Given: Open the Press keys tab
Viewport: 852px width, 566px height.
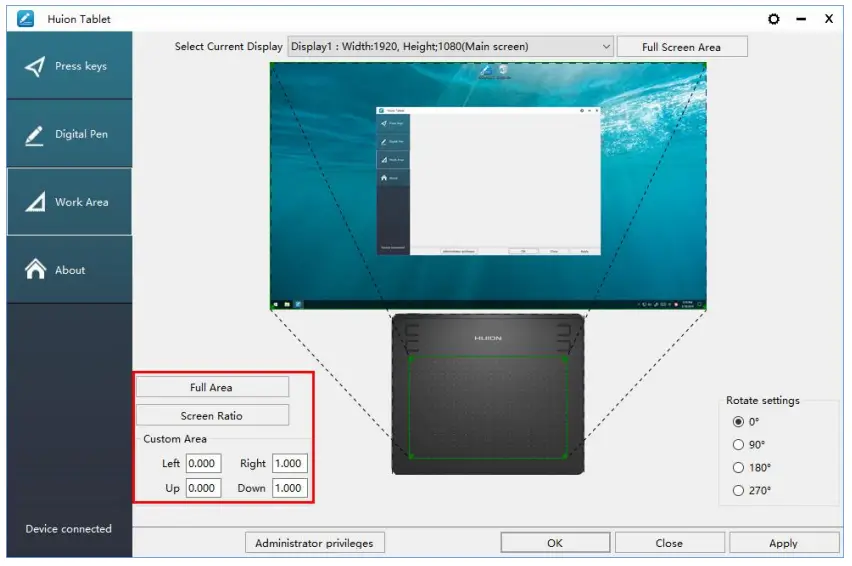Looking at the screenshot, I should coord(70,66).
